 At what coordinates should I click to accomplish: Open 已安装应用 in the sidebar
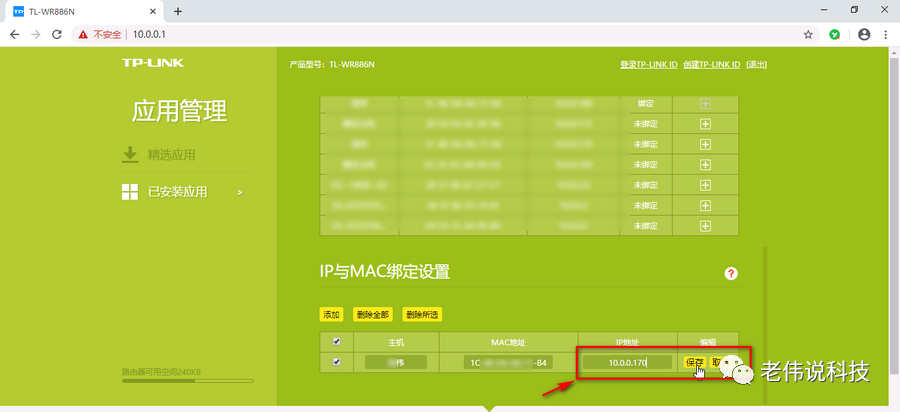pos(177,192)
